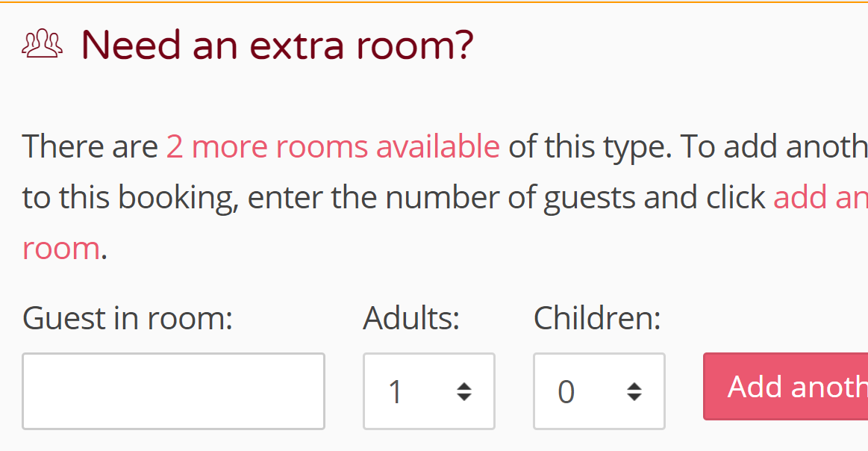The width and height of the screenshot is (868, 451).
Task: Click the pink word "room" in the paragraph
Action: tap(61, 248)
